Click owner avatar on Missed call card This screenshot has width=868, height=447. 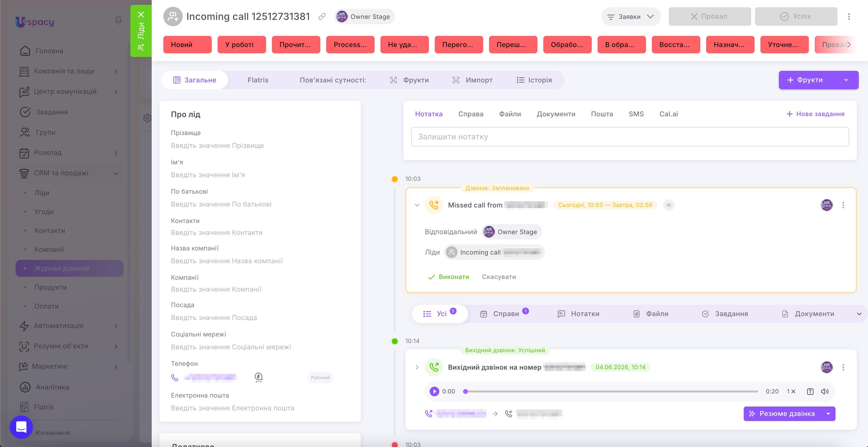pos(827,205)
